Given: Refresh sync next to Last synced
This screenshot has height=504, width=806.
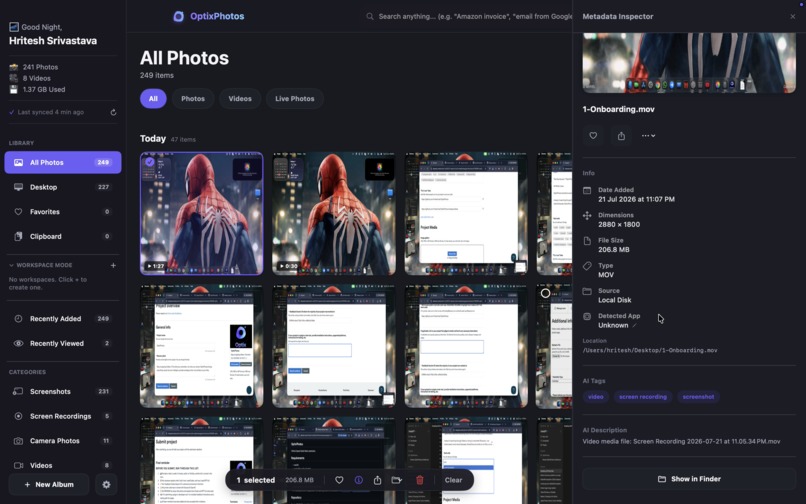Looking at the screenshot, I should tap(113, 112).
